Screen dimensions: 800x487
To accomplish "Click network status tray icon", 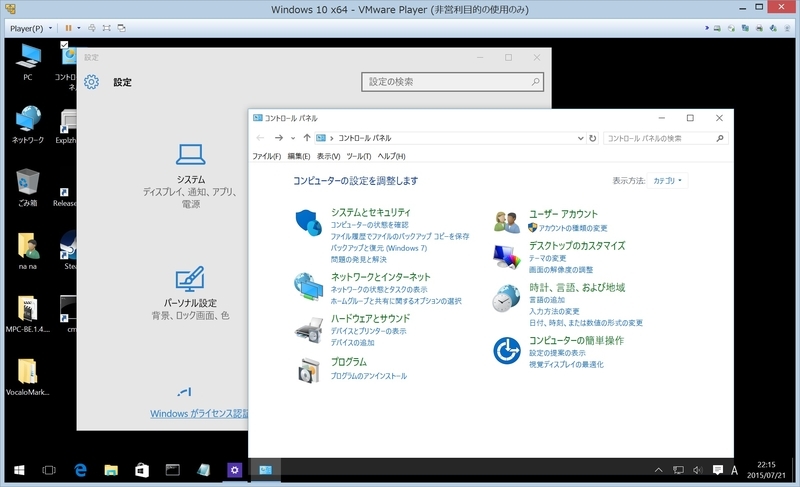I will coord(678,470).
